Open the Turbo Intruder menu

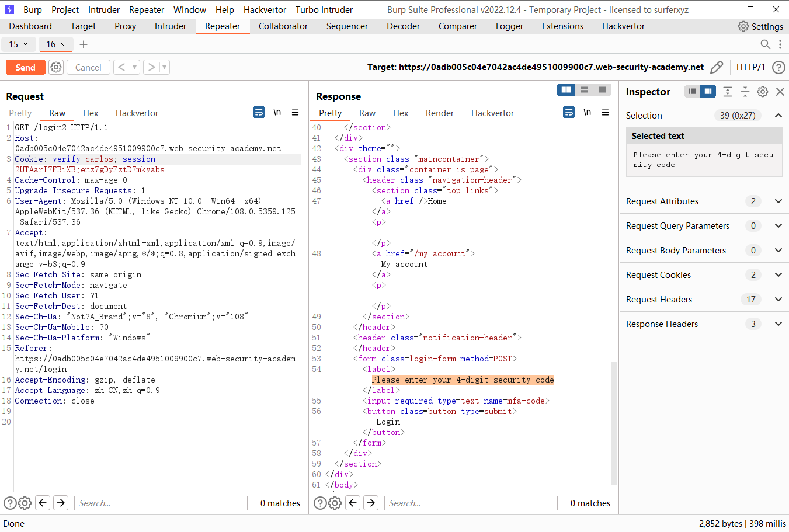click(324, 10)
